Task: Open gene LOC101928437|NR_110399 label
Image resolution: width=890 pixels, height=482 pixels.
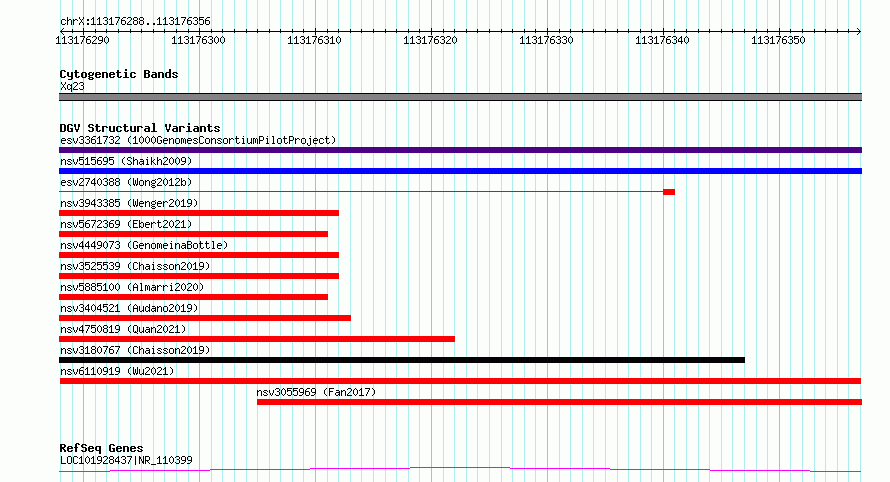Action: (126, 460)
